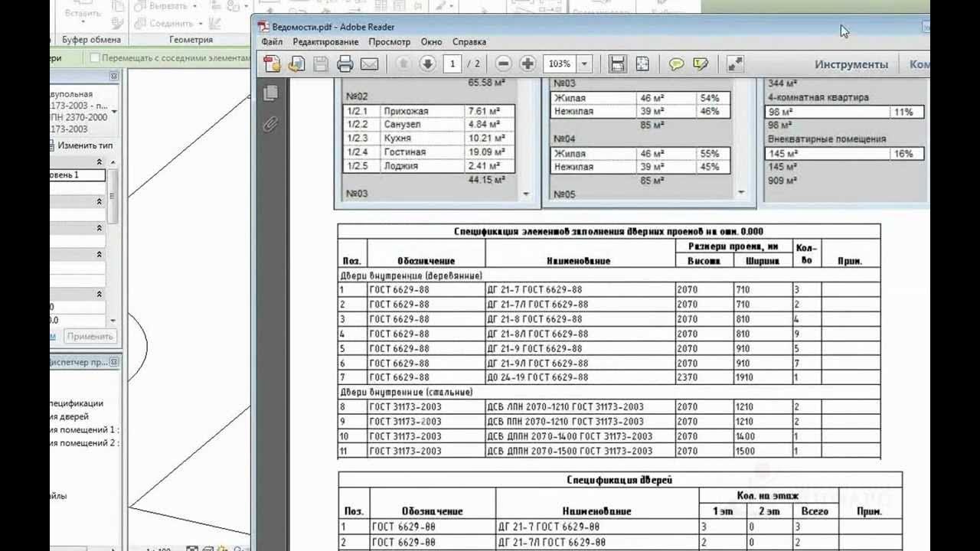Select спецификации item in Revit project browser
Screen dimensions: 980x551
77,403
